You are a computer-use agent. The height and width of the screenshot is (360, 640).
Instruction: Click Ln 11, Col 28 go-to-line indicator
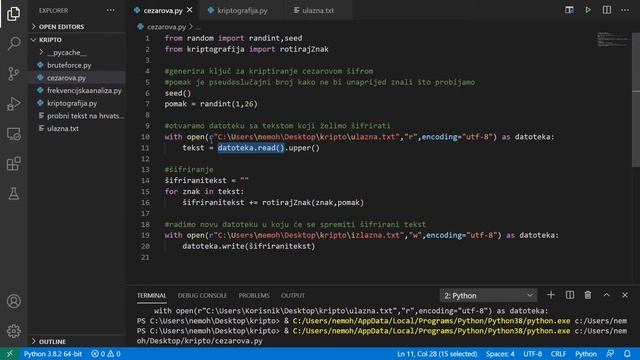click(437, 354)
